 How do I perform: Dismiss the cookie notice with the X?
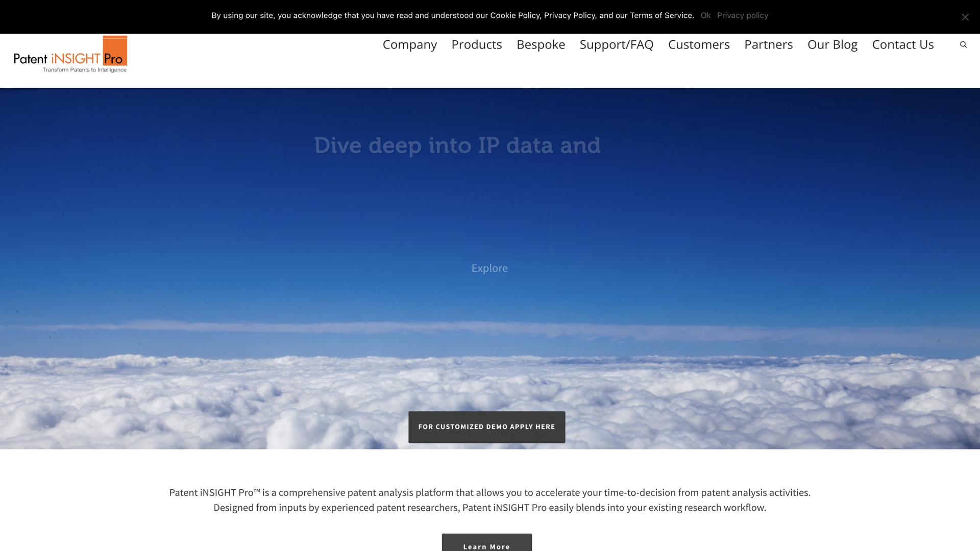coord(965,17)
